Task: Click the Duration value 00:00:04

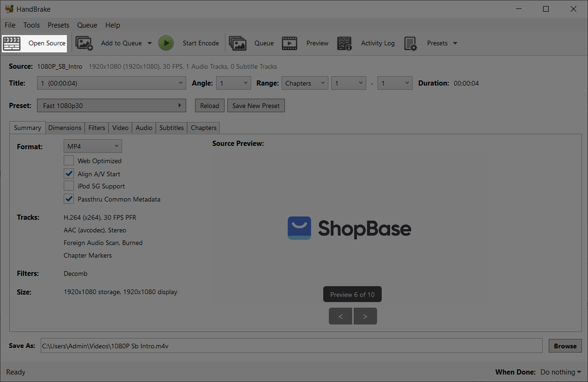Action: 466,83
